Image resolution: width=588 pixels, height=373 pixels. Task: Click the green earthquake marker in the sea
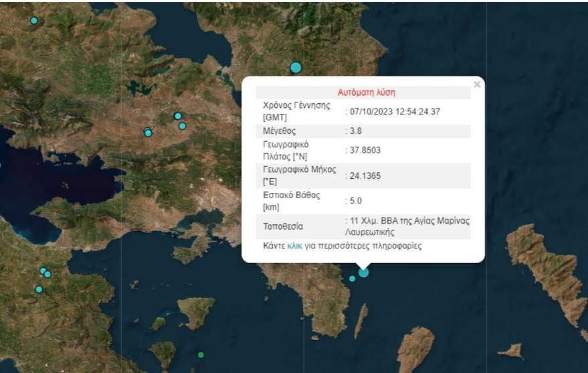[201, 354]
